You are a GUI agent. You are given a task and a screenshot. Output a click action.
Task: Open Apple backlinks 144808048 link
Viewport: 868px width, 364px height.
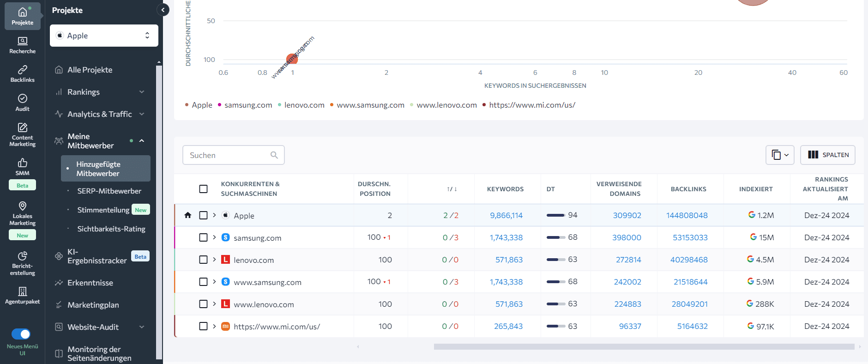(687, 215)
